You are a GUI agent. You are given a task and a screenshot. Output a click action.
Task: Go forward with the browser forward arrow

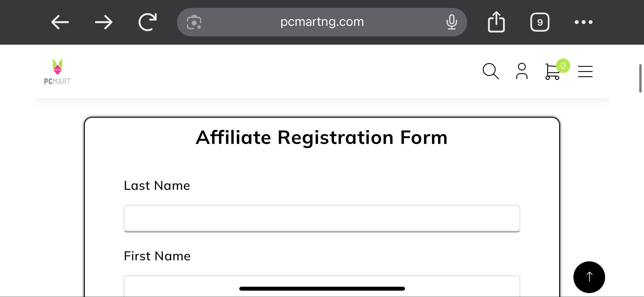point(104,22)
